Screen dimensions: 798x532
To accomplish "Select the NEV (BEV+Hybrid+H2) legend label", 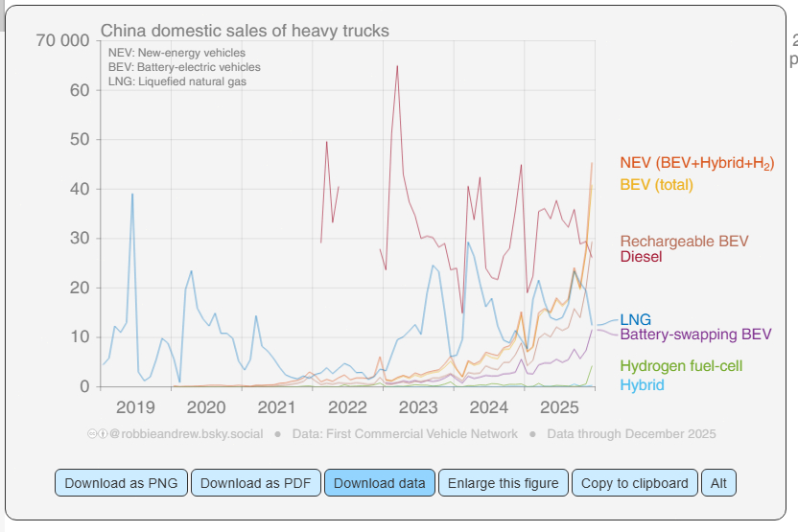I will point(696,163).
